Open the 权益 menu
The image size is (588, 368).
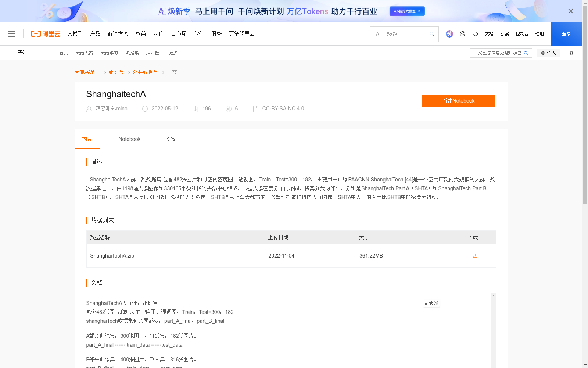tap(141, 34)
